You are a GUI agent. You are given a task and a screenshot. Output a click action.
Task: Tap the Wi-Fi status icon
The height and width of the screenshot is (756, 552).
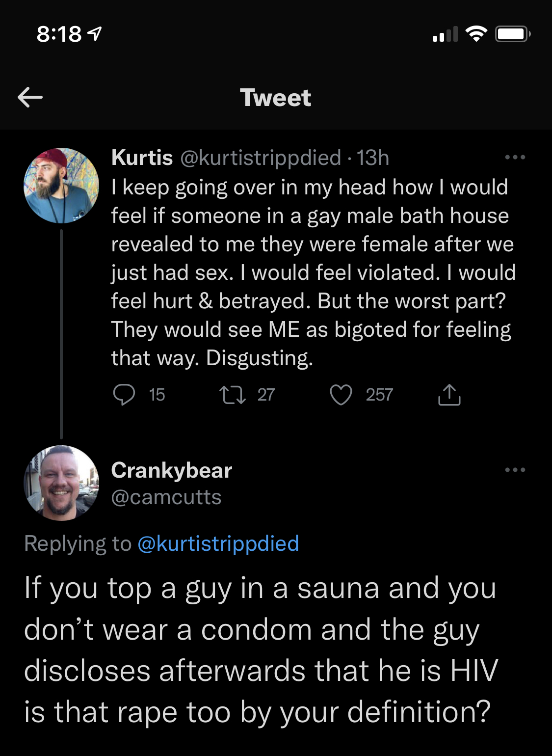point(476,33)
